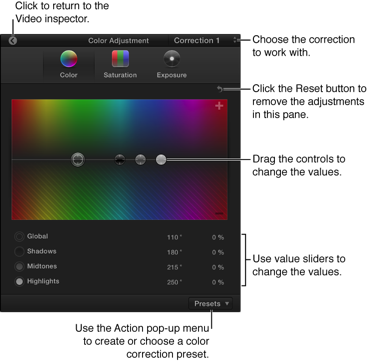Screen dimensions: 375x363
Task: Switch to the Exposure pane icon
Action: [x=172, y=59]
